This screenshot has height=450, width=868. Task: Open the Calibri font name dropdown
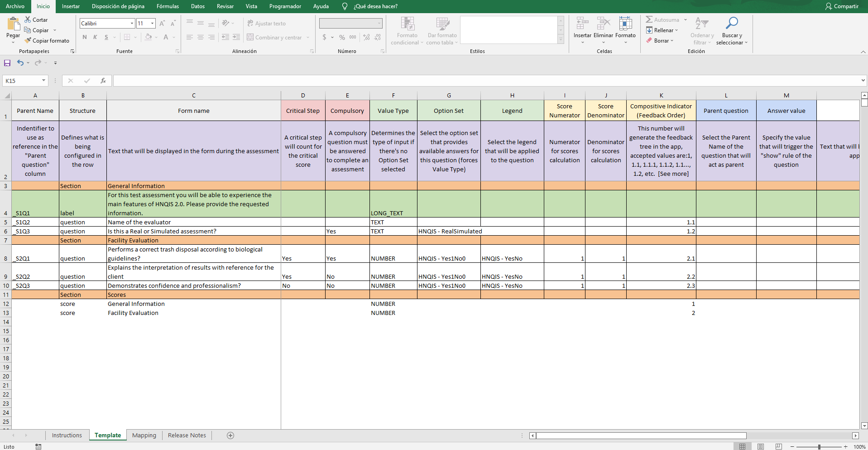click(x=132, y=24)
